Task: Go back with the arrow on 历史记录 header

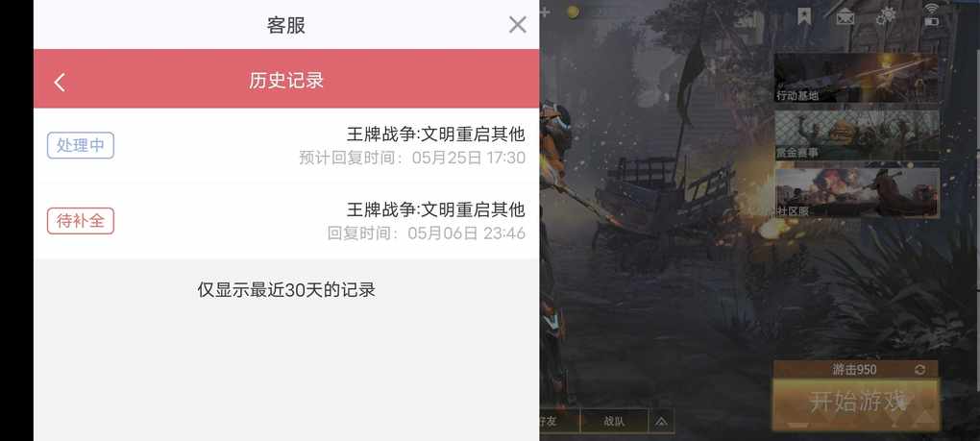Action: point(60,82)
